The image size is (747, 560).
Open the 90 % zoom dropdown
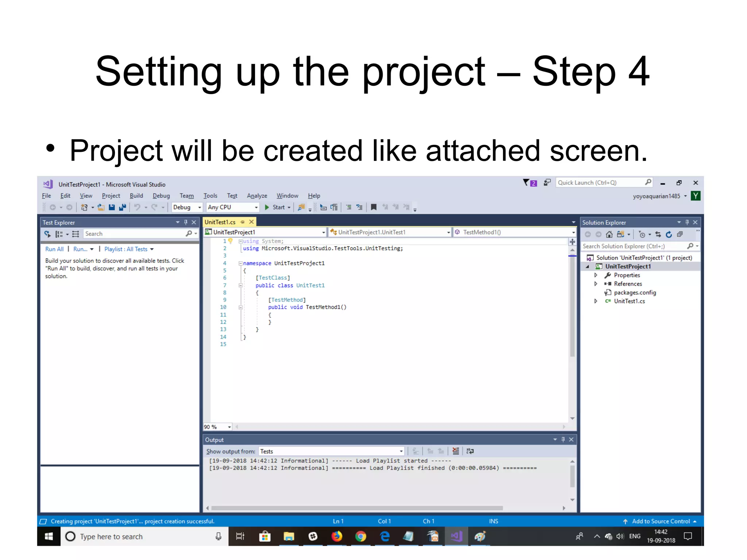coord(218,427)
